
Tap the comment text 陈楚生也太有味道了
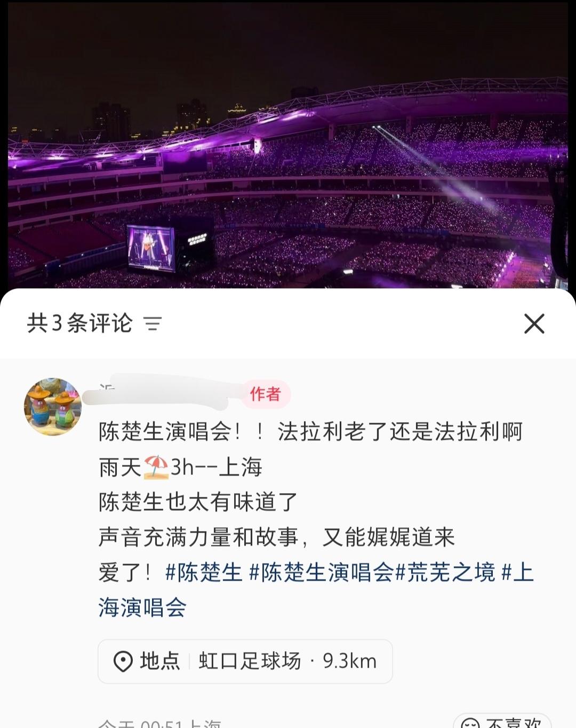coord(198,502)
